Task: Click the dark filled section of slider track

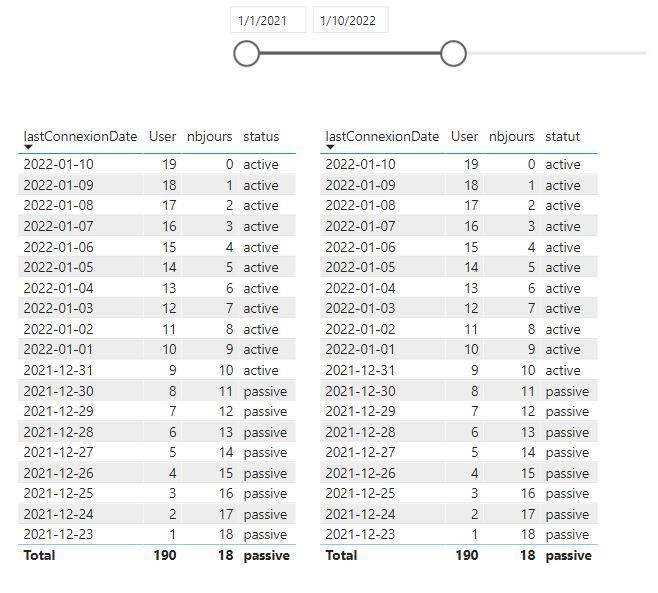Action: (x=350, y=53)
